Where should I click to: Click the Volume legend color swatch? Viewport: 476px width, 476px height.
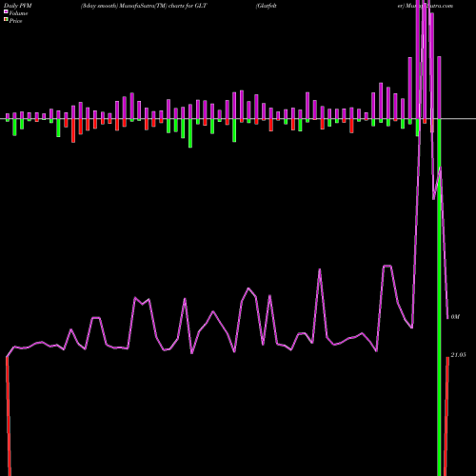6,11
